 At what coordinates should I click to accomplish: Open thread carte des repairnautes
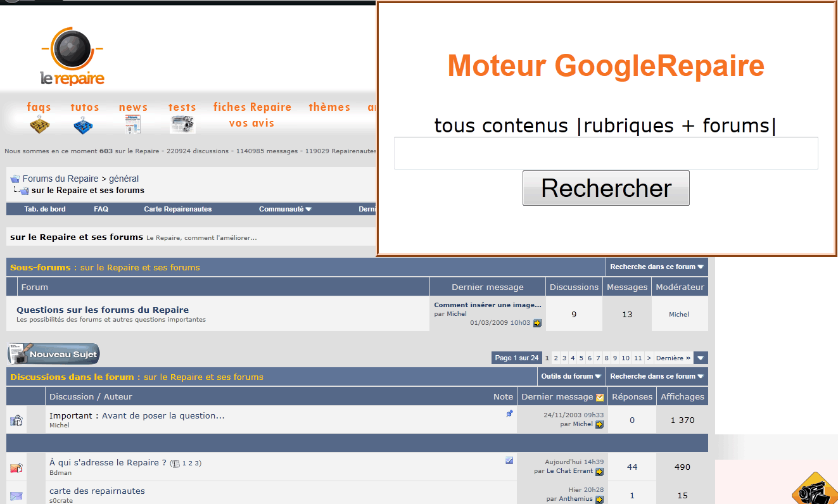(x=97, y=491)
